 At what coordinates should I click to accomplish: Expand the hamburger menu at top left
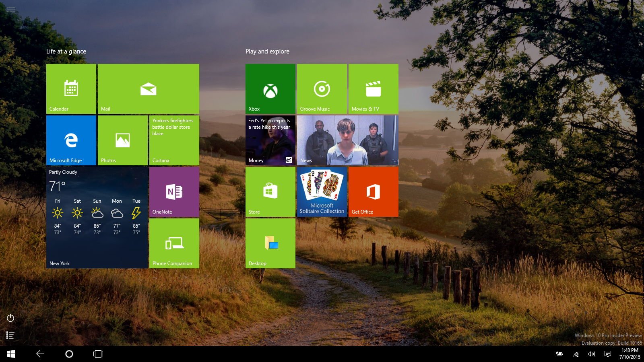point(11,10)
